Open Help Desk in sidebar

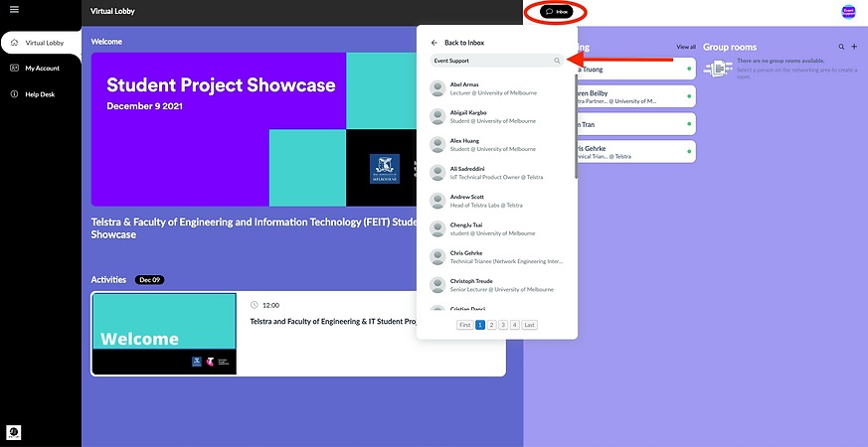(x=41, y=94)
